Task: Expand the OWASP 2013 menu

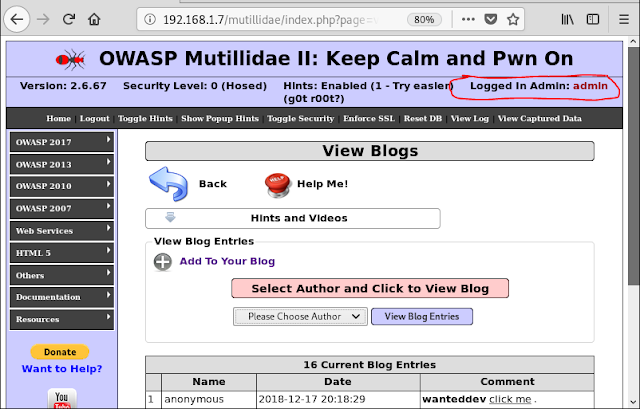Action: pos(62,164)
